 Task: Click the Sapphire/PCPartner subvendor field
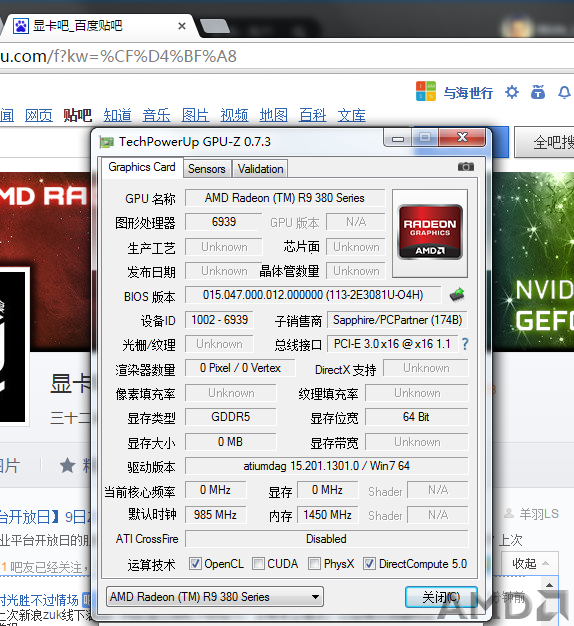(397, 320)
